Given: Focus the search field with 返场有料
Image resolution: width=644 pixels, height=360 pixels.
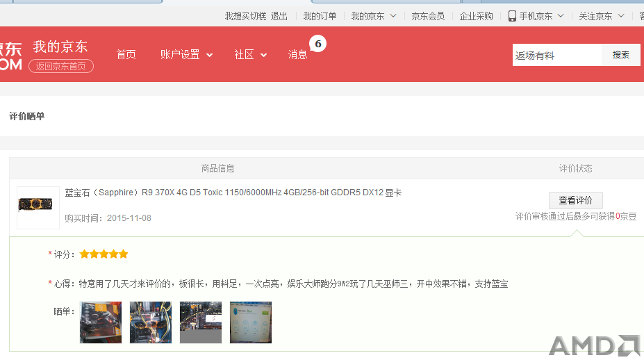Looking at the screenshot, I should click(x=557, y=55).
